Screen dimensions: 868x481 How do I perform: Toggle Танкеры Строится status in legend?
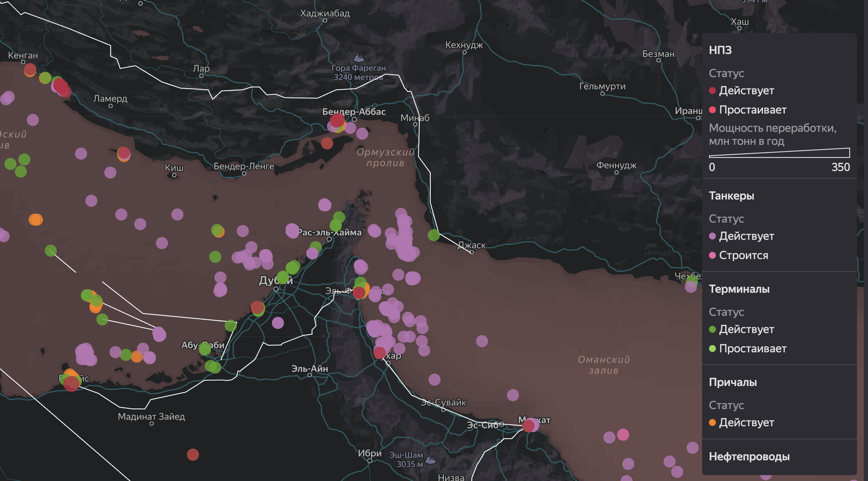(743, 255)
